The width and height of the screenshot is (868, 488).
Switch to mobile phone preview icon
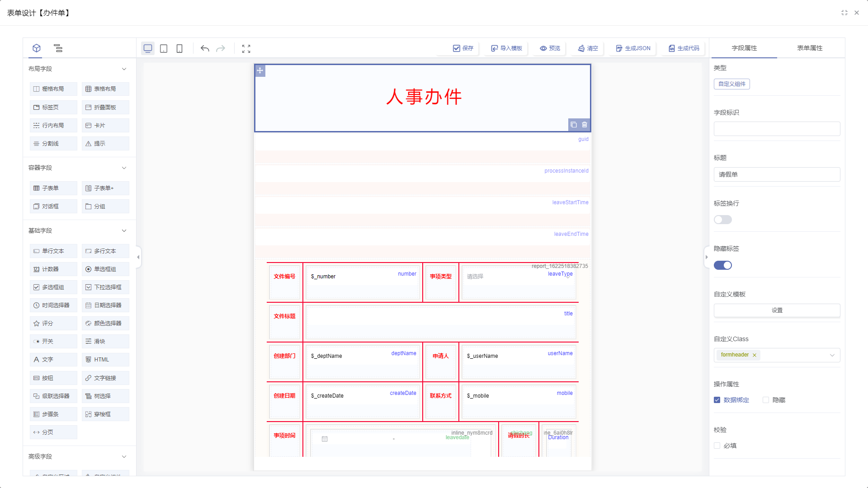coord(179,48)
